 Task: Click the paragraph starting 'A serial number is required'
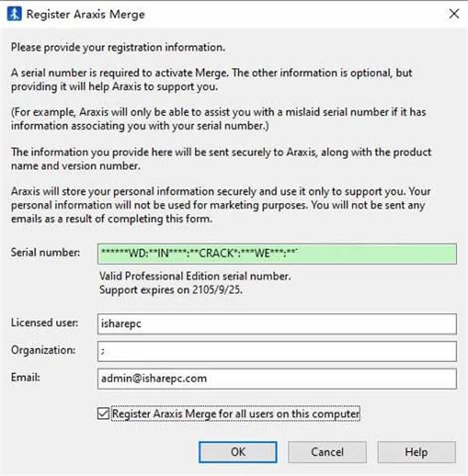(x=211, y=80)
